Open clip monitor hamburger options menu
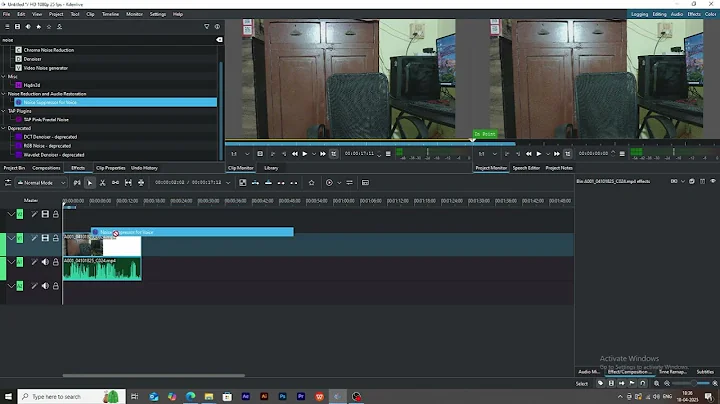The width and height of the screenshot is (720, 404). pos(388,154)
